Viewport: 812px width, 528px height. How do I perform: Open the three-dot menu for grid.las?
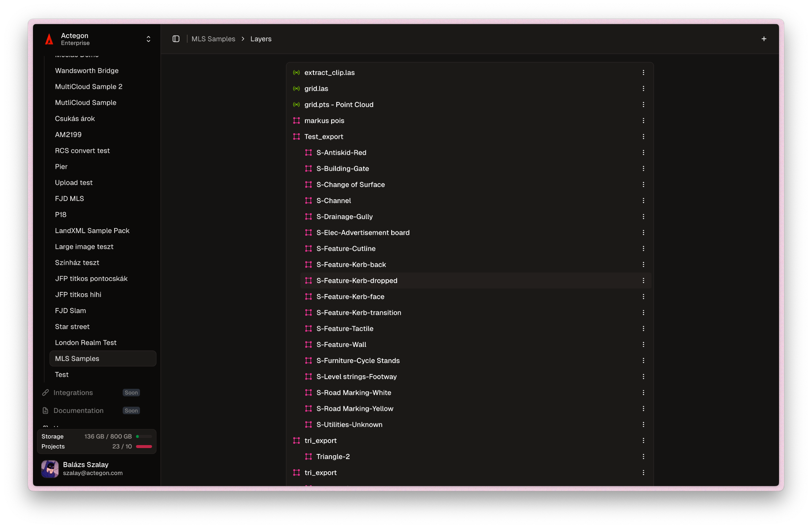click(x=643, y=89)
